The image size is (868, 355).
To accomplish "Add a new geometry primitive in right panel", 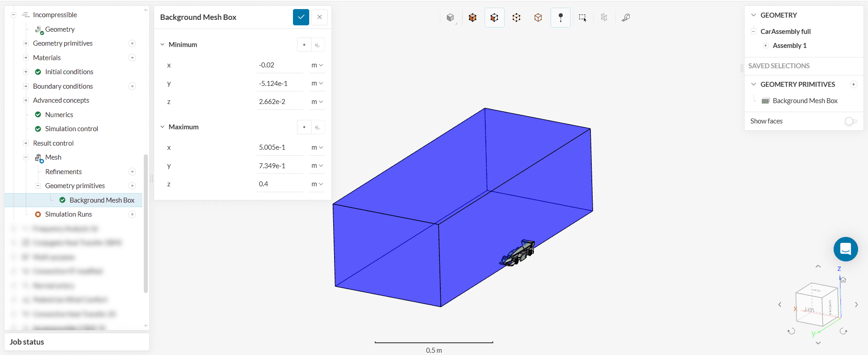I will tap(854, 85).
